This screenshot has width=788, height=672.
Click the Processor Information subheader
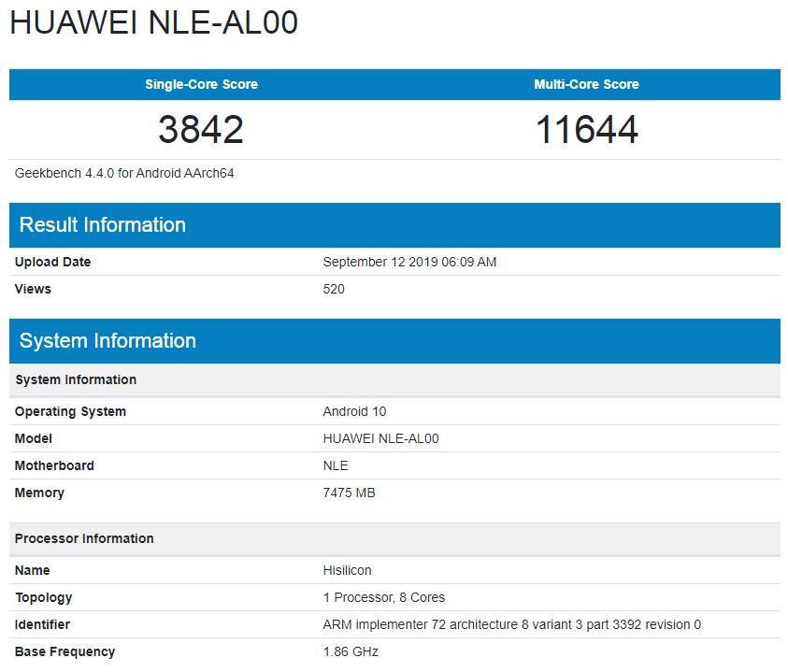394,538
